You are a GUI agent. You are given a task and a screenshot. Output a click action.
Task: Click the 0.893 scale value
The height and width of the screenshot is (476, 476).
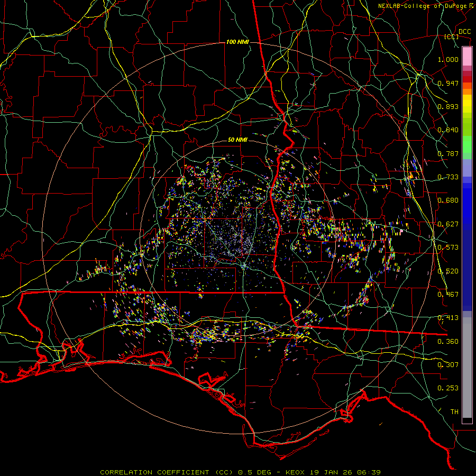pyautogui.click(x=448, y=106)
